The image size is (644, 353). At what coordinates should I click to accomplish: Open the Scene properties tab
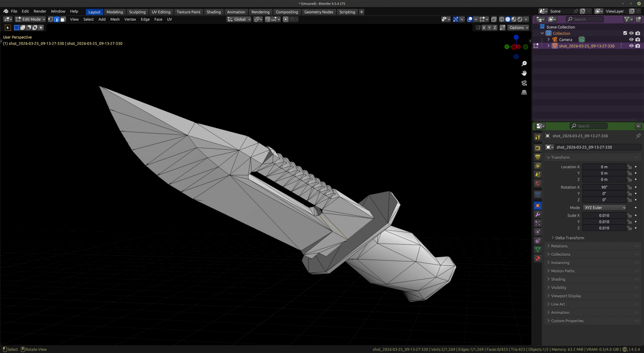tap(537, 174)
